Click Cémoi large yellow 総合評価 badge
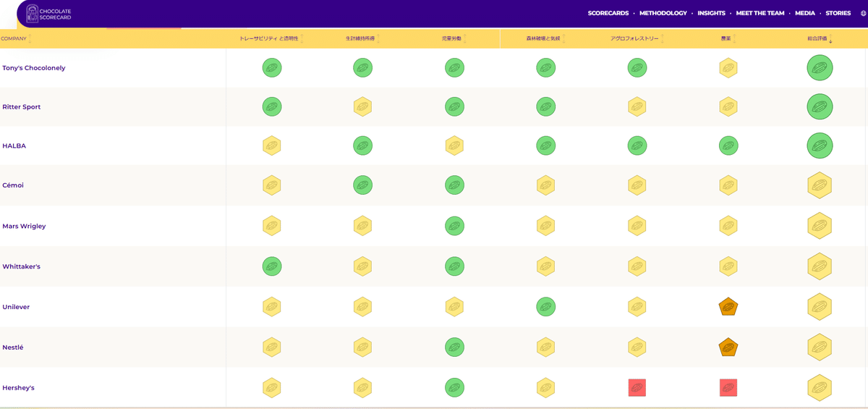868x409 pixels. point(820,185)
